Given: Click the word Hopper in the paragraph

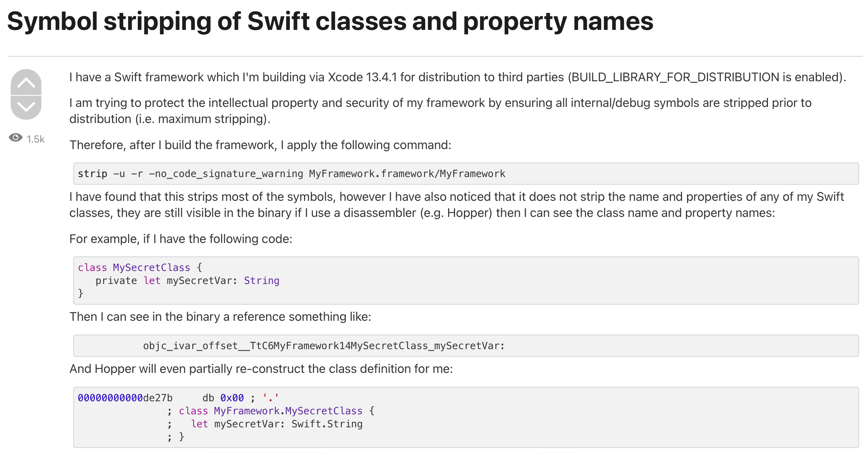Looking at the screenshot, I should pos(469,213).
